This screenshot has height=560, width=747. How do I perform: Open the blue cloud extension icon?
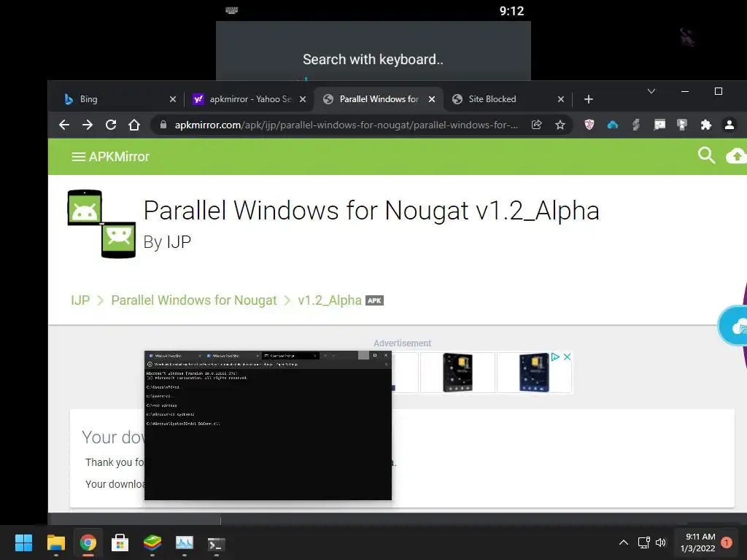coord(613,125)
